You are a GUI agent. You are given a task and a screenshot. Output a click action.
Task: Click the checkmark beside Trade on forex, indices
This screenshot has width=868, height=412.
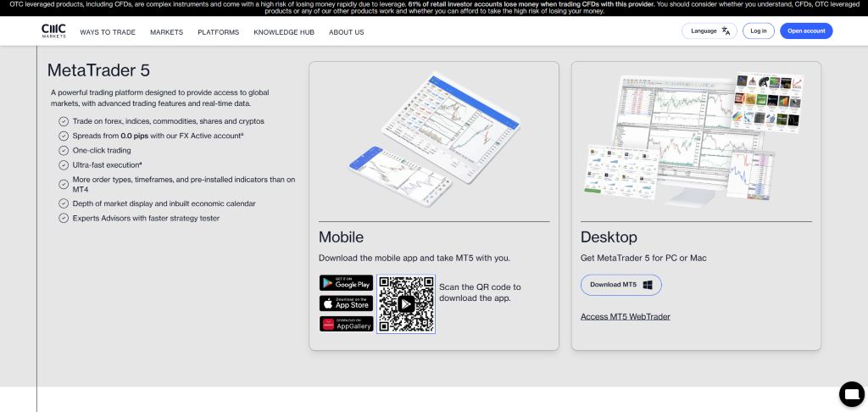63,121
